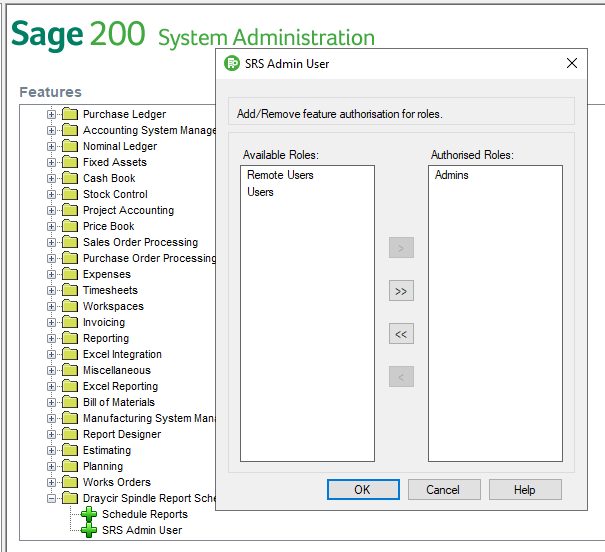
Task: Click the green plus icon for SRS Admin User
Action: 89,530
